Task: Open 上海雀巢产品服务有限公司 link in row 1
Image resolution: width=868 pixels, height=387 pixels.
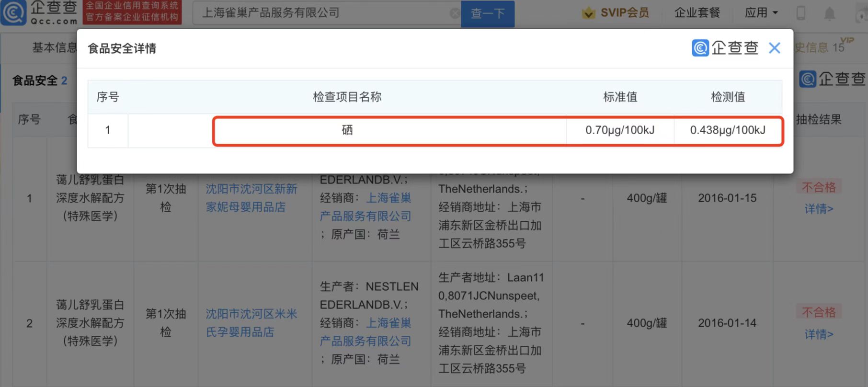Action: click(x=365, y=207)
